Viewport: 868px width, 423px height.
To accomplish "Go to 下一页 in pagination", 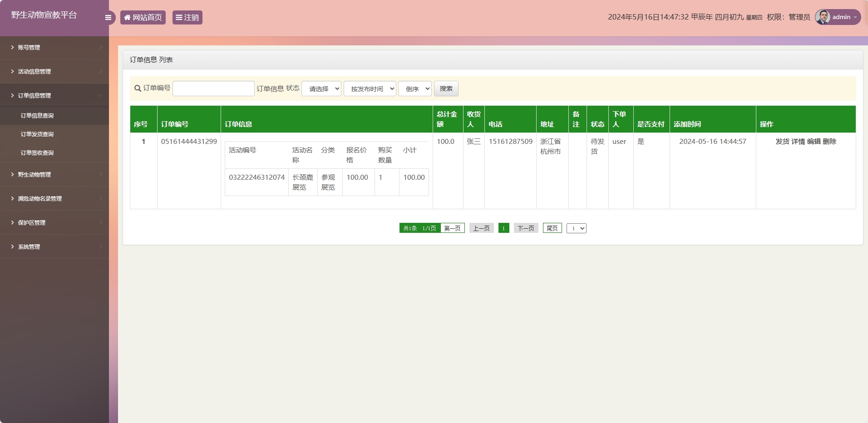I will (x=526, y=228).
